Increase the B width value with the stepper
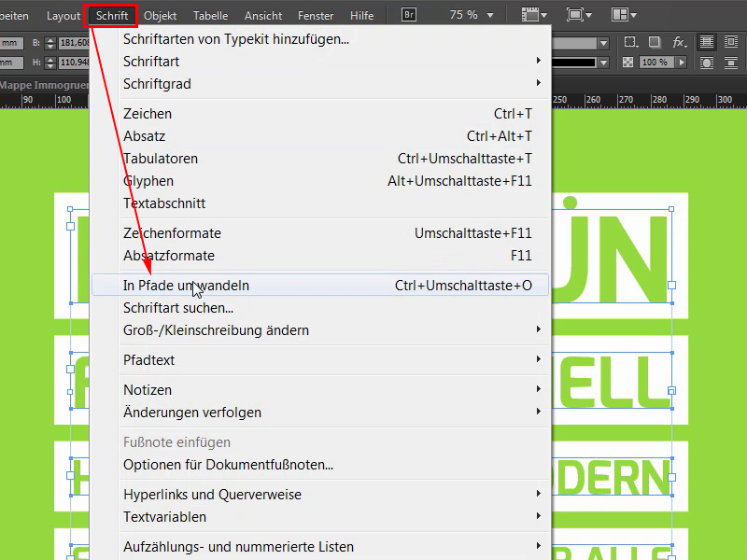The width and height of the screenshot is (747, 560). coord(50,39)
